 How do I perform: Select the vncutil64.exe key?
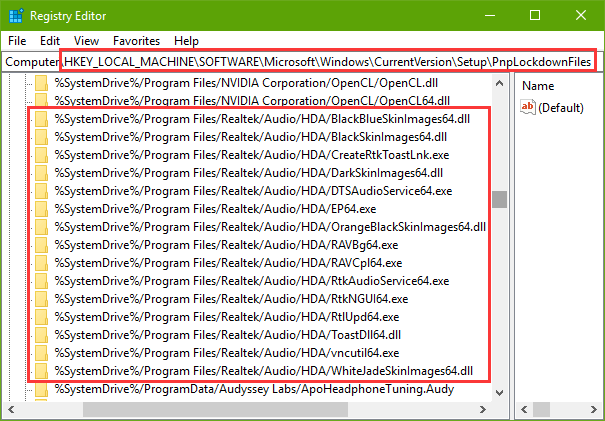click(x=227, y=353)
